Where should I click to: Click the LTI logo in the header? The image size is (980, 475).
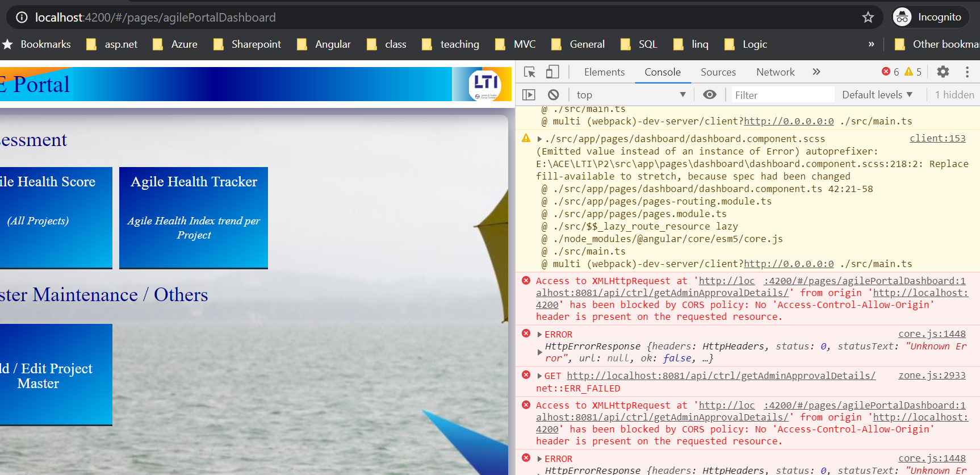coord(485,84)
